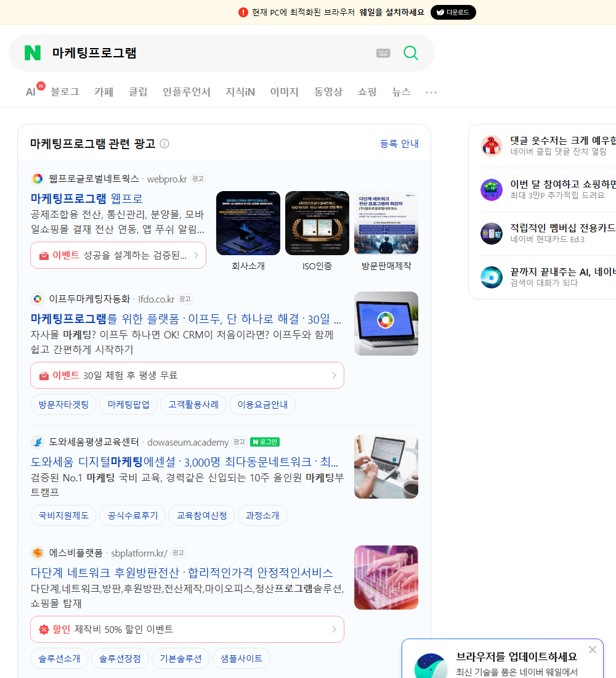Open the webpro.kr URL link
The width and height of the screenshot is (616, 678).
tap(167, 179)
